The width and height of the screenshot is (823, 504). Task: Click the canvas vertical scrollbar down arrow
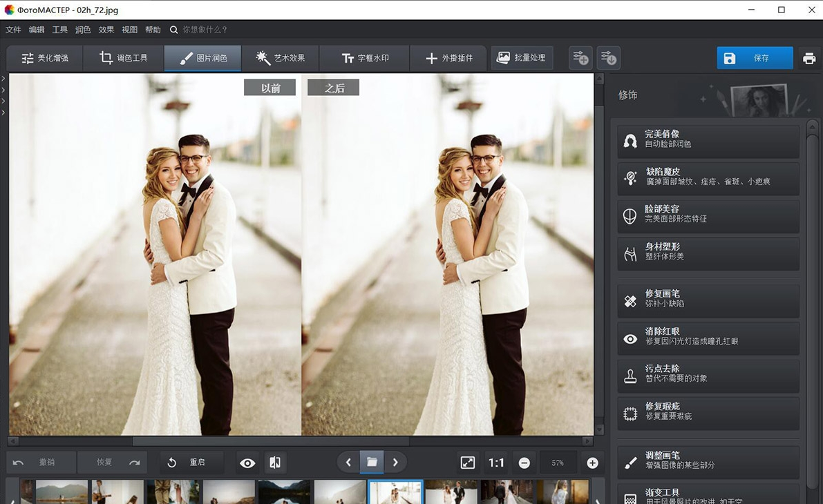(599, 430)
